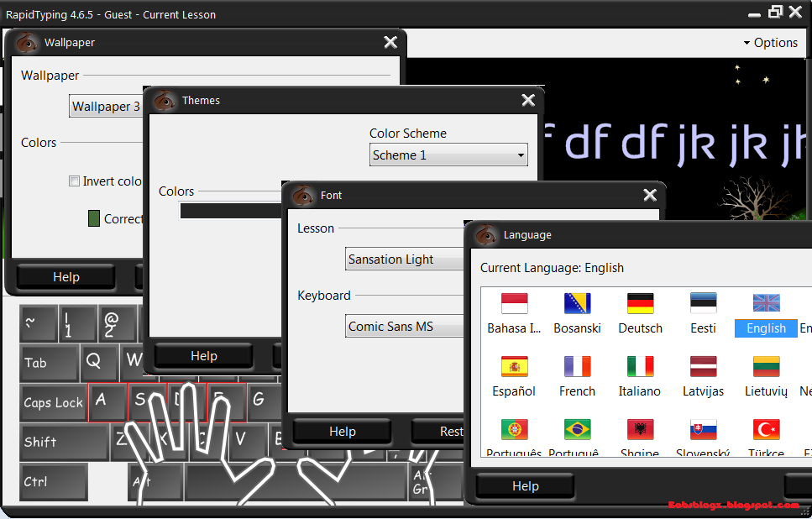This screenshot has width=812, height=519.
Task: Select the Eesti flag icon
Action: point(703,303)
